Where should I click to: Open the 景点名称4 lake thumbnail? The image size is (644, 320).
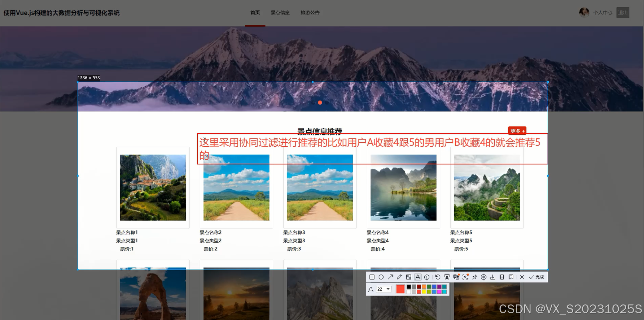coord(403,187)
